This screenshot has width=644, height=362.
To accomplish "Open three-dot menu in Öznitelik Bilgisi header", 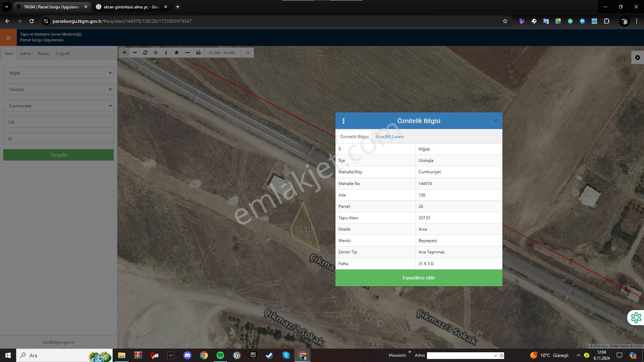I will click(343, 121).
